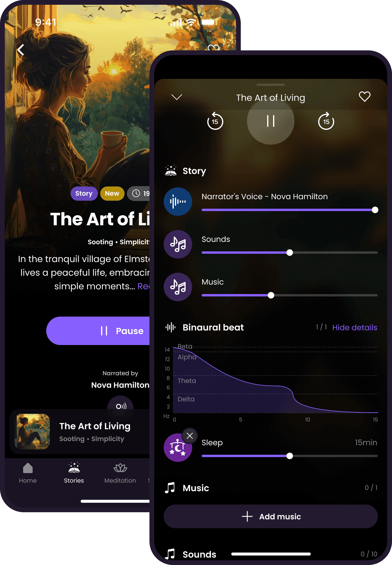Rewind 15 seconds in player

click(215, 121)
